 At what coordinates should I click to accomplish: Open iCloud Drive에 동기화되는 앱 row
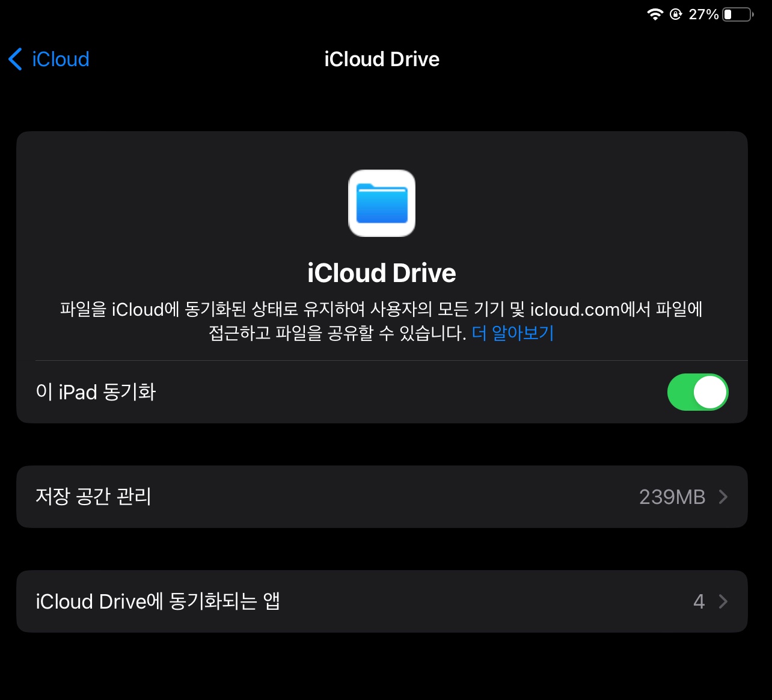[382, 601]
